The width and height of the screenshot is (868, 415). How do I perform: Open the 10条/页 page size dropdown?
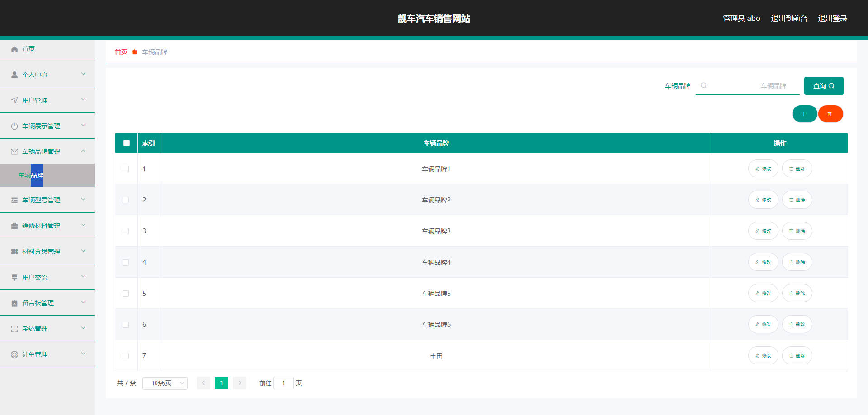click(165, 383)
